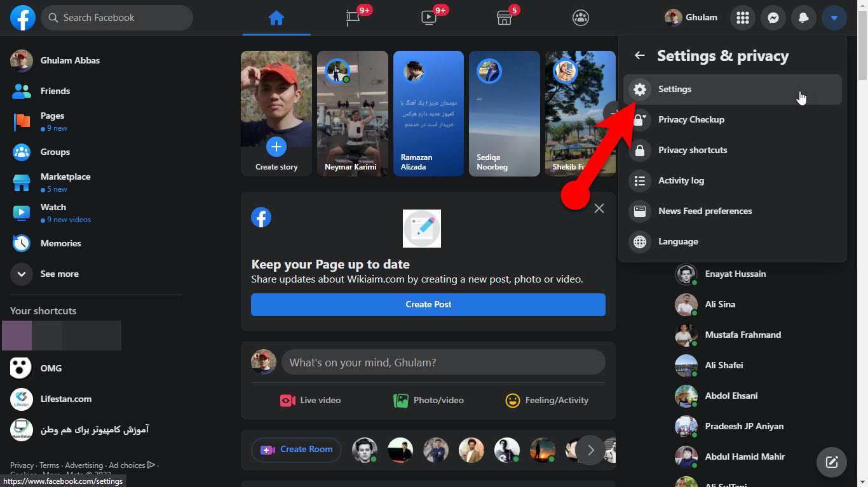
Task: Open the nine-dot apps menu icon
Action: [x=742, y=18]
